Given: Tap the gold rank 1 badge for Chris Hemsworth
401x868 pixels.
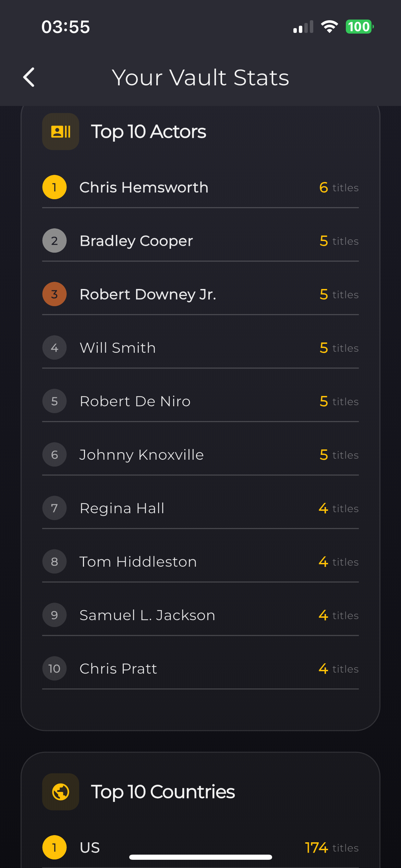Looking at the screenshot, I should coord(54,187).
